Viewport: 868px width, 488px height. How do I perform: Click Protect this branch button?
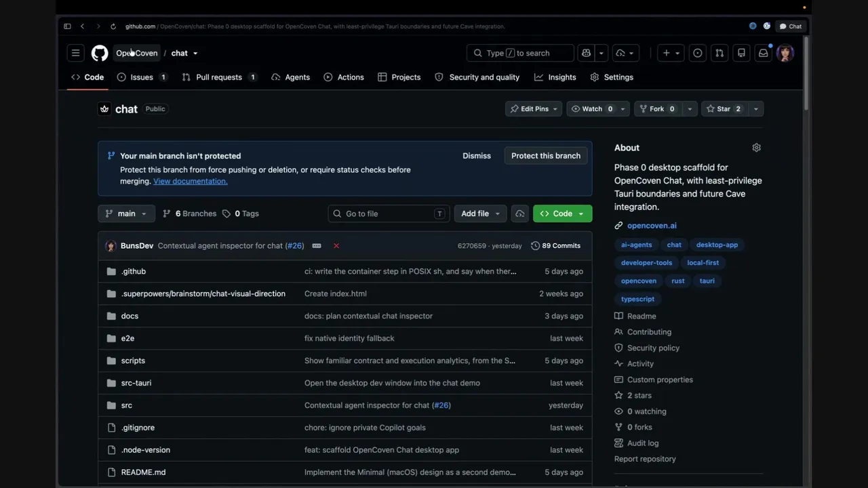[546, 156]
